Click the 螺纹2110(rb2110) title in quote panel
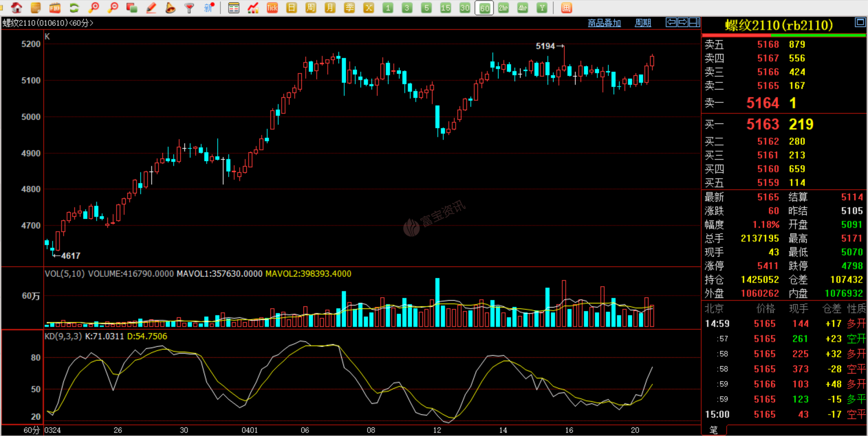Viewport: 868px width, 436px height. click(779, 25)
